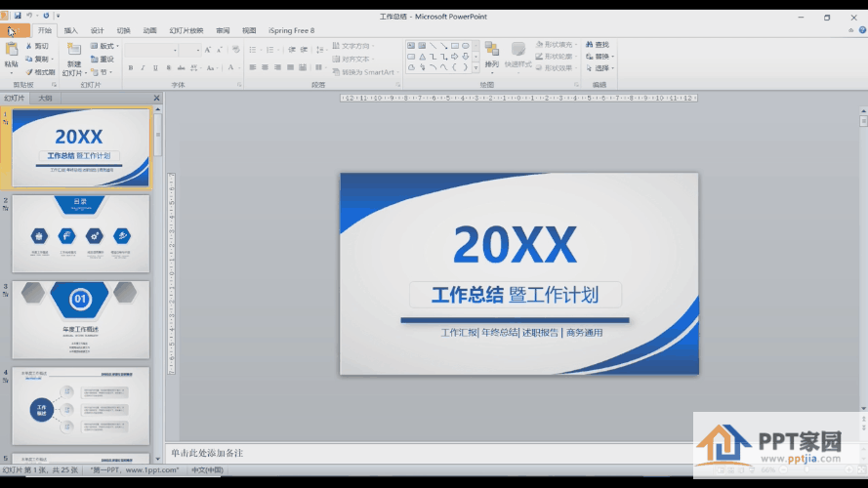This screenshot has width=868, height=488.
Task: Expand shapes gallery more arrow
Action: pos(475,67)
